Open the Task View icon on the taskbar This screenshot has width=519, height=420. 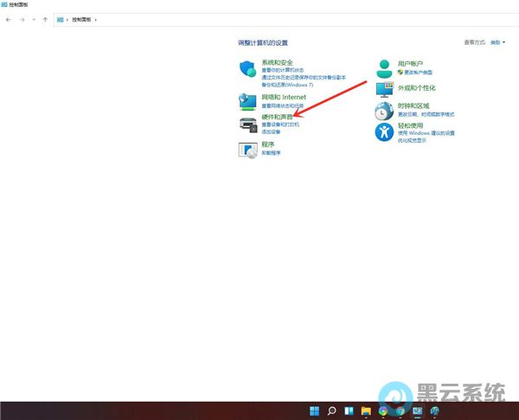(349, 410)
